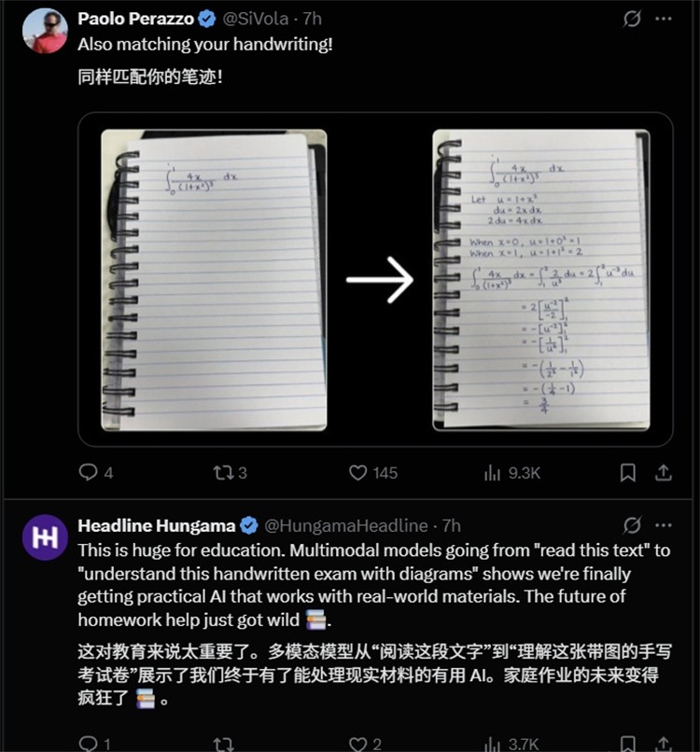Click the @HungamaHeadline handle link
The image size is (700, 752).
[x=346, y=525]
